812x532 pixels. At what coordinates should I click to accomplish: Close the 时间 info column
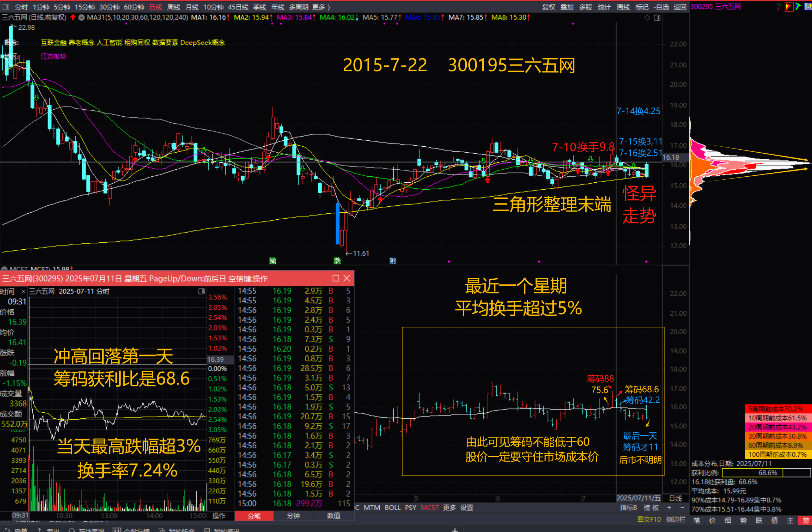tap(23, 292)
